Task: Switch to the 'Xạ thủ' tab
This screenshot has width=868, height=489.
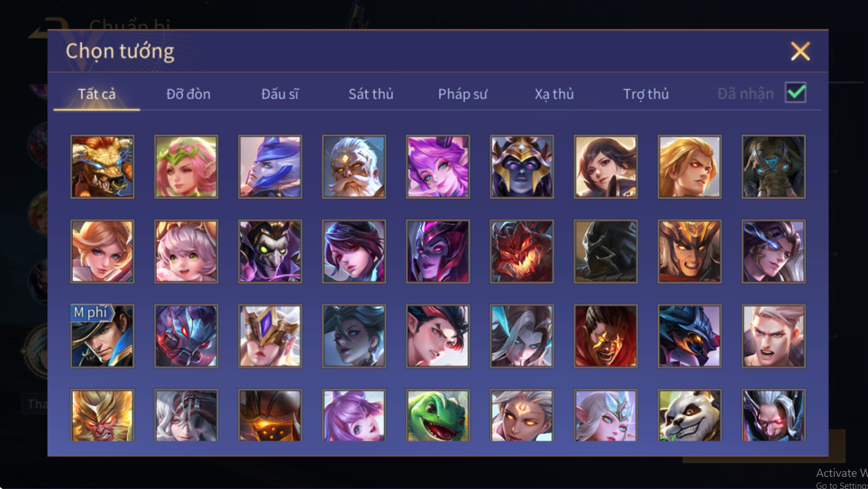Action: pos(554,94)
